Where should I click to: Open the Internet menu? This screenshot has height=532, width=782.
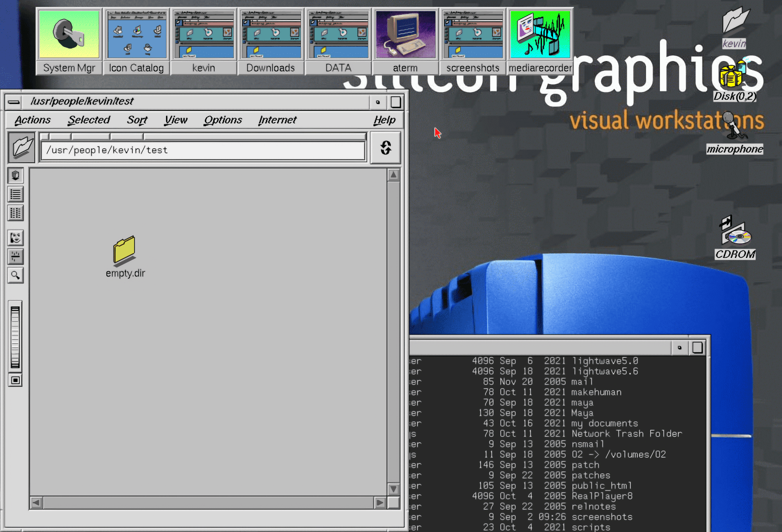pos(277,120)
